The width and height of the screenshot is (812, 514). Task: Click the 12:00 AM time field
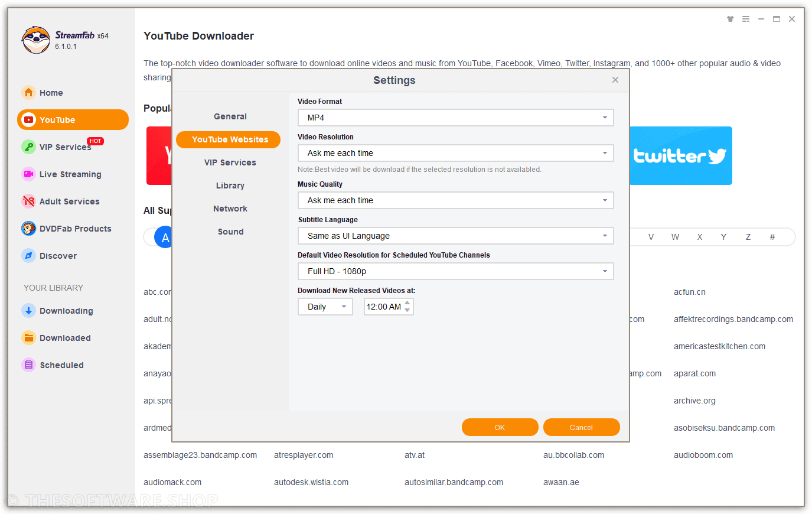pos(384,307)
